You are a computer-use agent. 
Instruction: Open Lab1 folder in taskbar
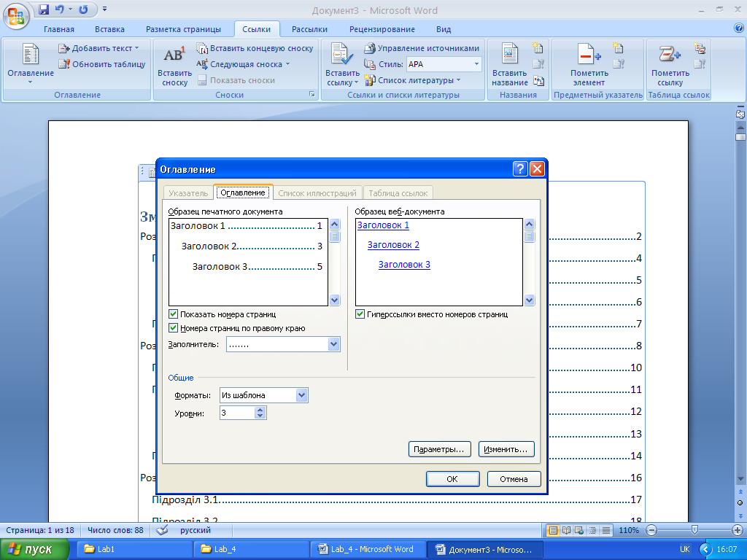click(134, 550)
